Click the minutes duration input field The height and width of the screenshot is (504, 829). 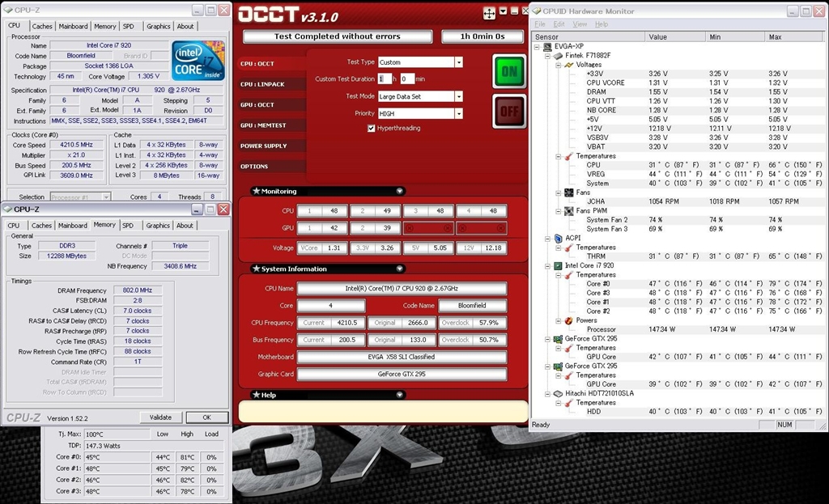coord(406,78)
